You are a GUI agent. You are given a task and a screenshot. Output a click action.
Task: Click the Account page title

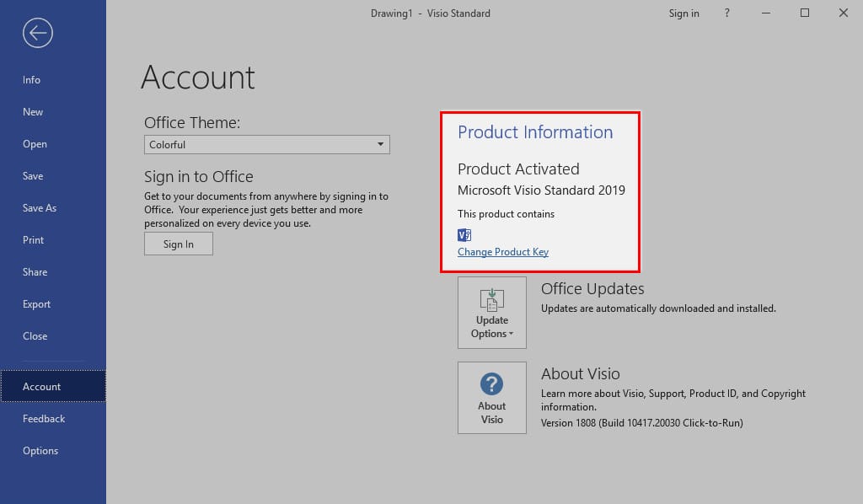[x=198, y=77]
